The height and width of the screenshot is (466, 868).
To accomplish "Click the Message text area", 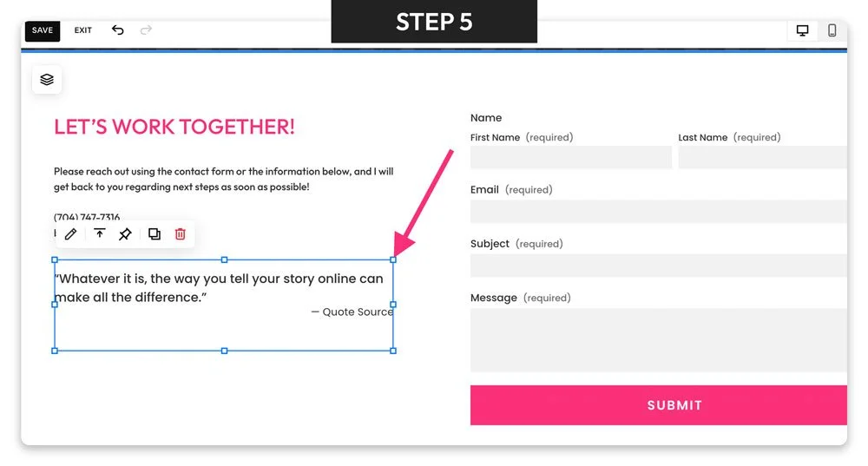I will pos(658,340).
